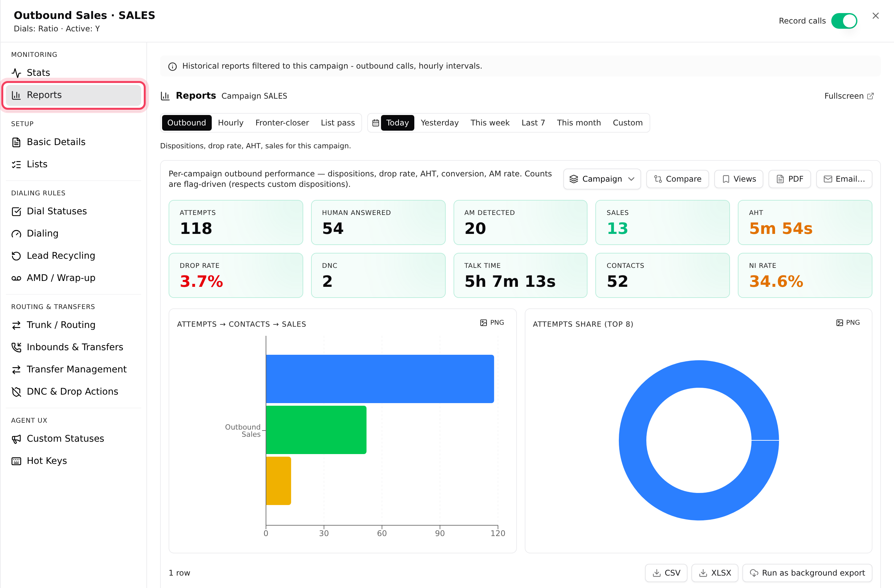Save funnel chart as PNG

pyautogui.click(x=492, y=323)
